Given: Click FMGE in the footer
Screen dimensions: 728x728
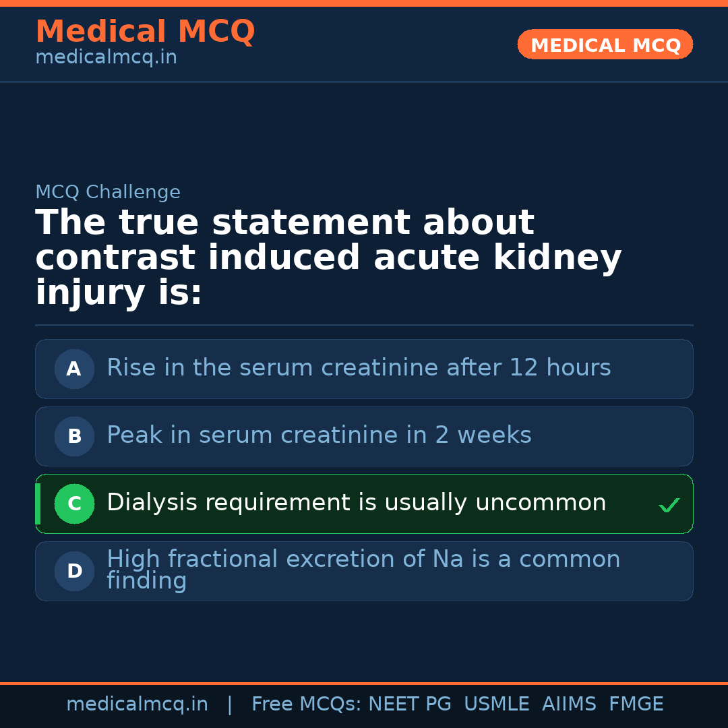Looking at the screenshot, I should (636, 704).
